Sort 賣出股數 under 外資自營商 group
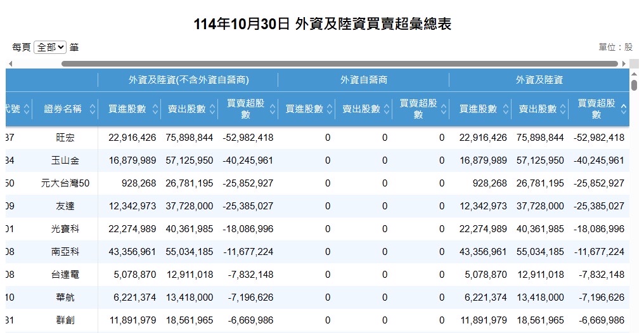This screenshot has width=644, height=333. (387, 109)
